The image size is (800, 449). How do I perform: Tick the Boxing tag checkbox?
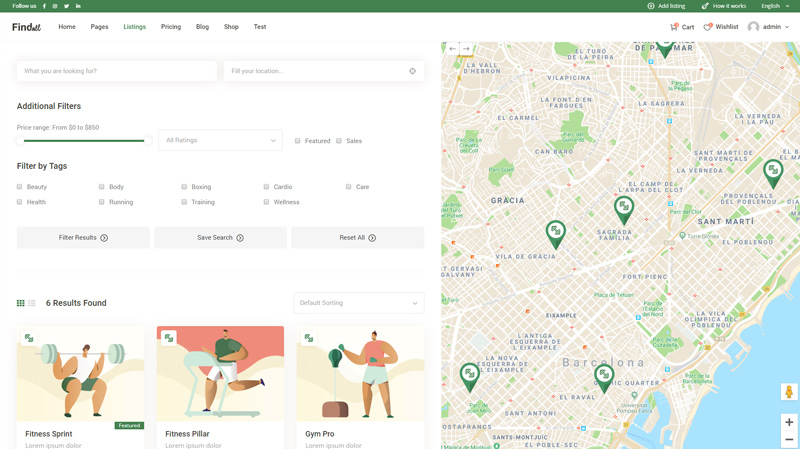pos(184,187)
